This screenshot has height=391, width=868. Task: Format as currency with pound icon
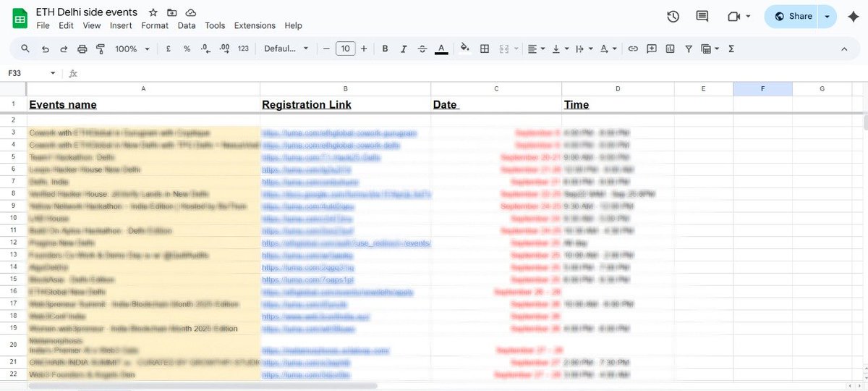pyautogui.click(x=168, y=49)
